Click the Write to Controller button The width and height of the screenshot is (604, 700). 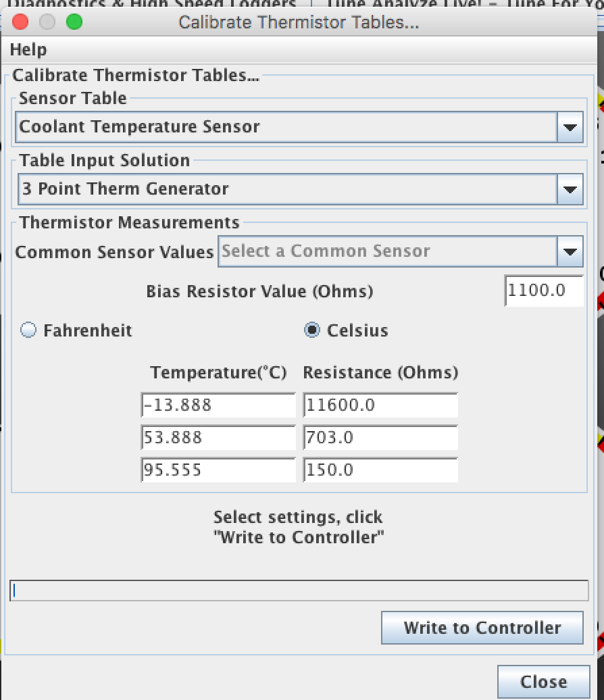pyautogui.click(x=482, y=628)
